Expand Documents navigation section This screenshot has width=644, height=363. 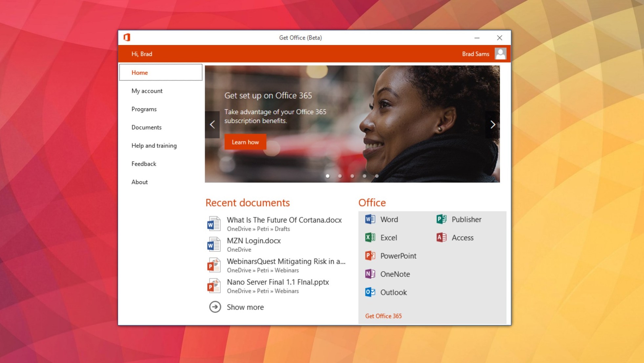coord(146,127)
